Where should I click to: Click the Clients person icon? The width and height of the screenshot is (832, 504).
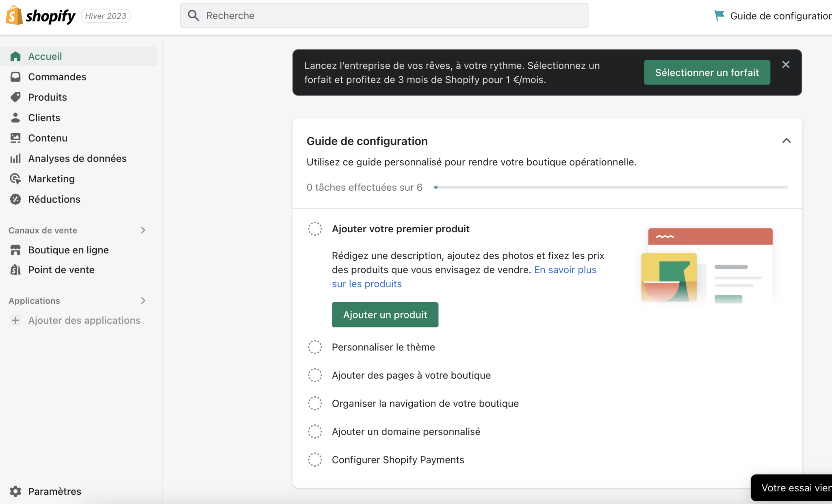pyautogui.click(x=15, y=117)
